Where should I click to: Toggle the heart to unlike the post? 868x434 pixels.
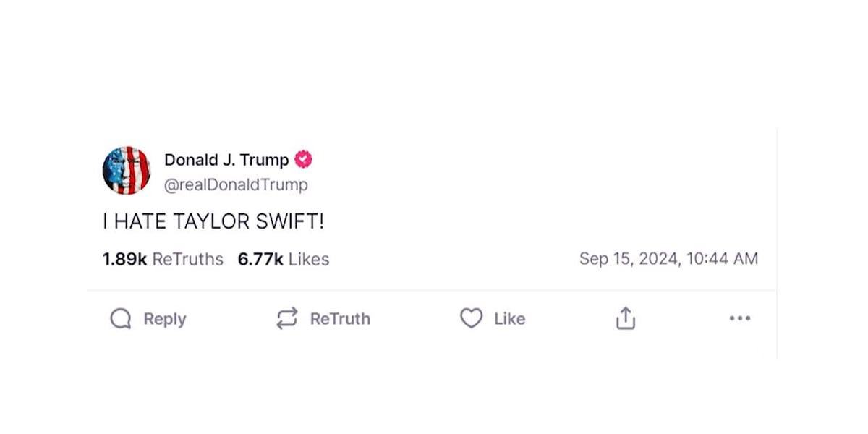tap(470, 318)
